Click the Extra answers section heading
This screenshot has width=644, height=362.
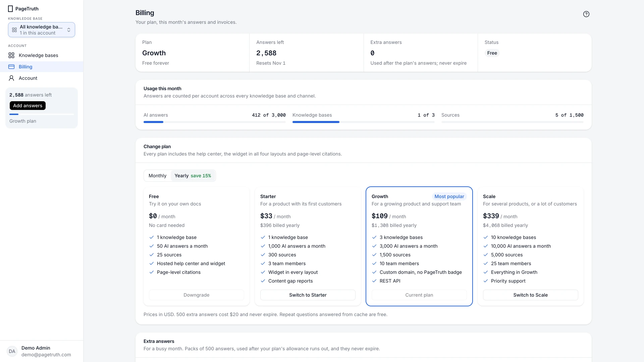(159, 341)
